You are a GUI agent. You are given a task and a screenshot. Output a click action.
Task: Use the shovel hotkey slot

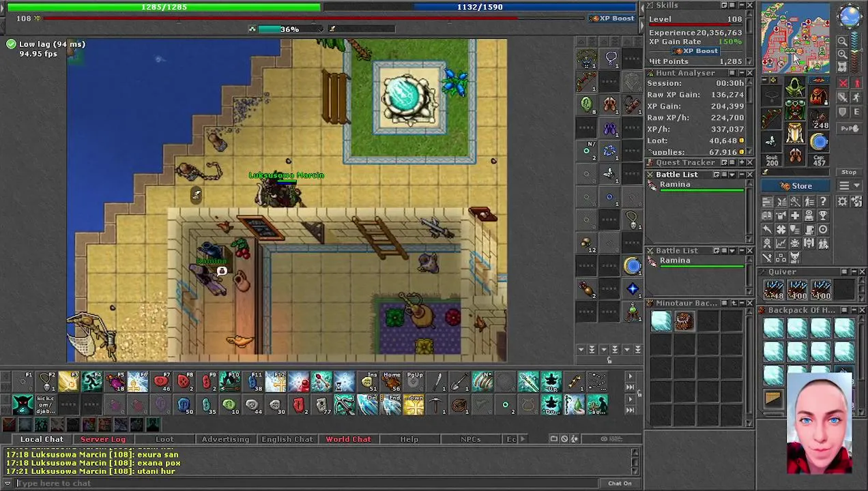click(460, 381)
